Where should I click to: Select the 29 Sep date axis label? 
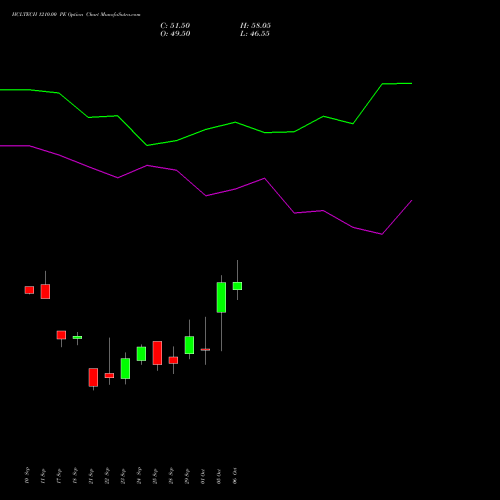[x=187, y=476]
